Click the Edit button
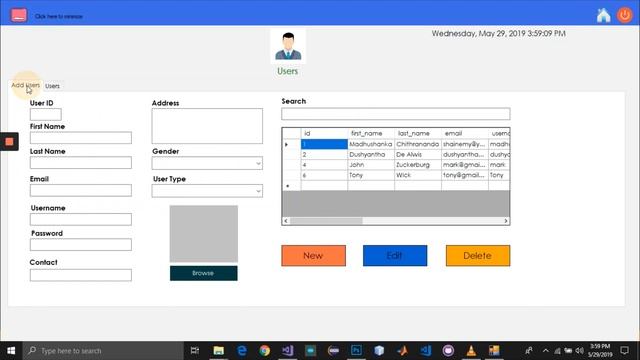This screenshot has width=640, height=360. point(395,256)
